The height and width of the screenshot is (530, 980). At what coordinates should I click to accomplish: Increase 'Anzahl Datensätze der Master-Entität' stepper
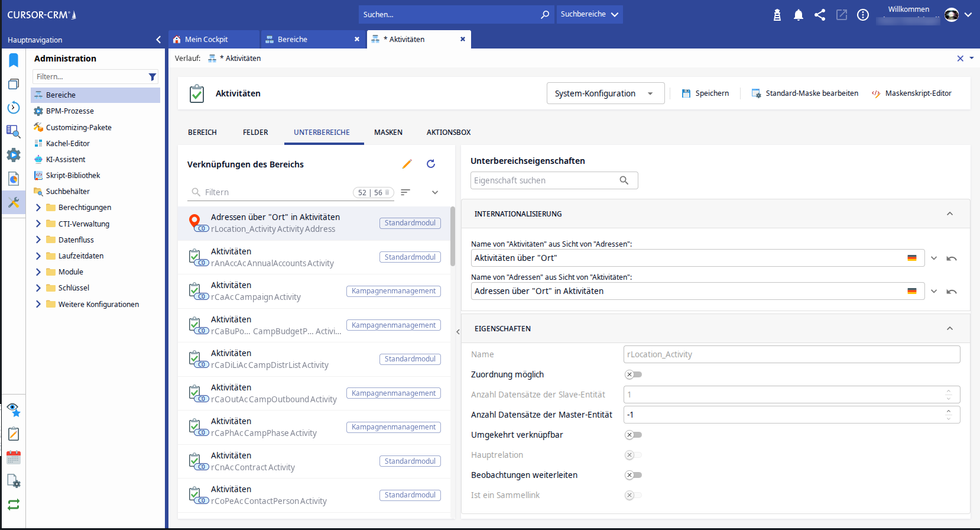point(948,411)
